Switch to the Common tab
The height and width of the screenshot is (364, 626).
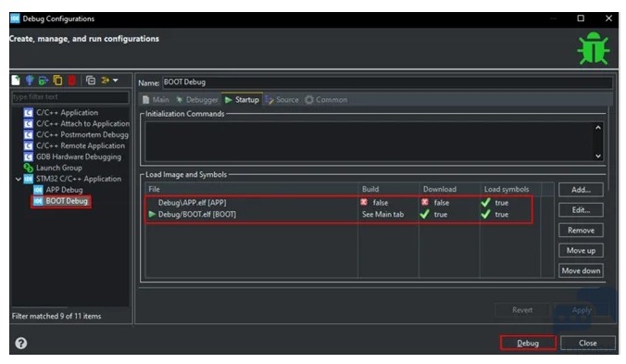click(326, 100)
